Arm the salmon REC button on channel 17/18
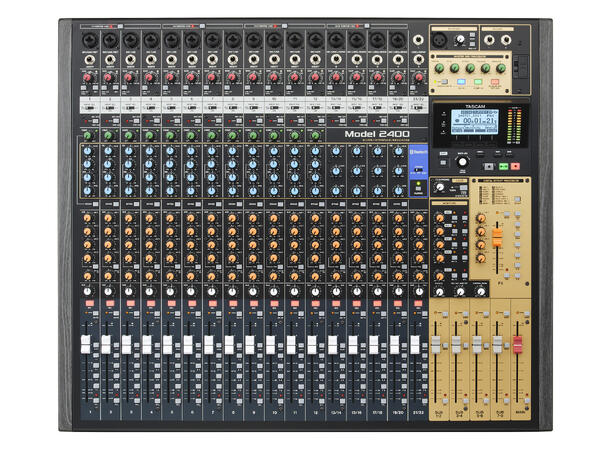The image size is (610, 450). 377,303
